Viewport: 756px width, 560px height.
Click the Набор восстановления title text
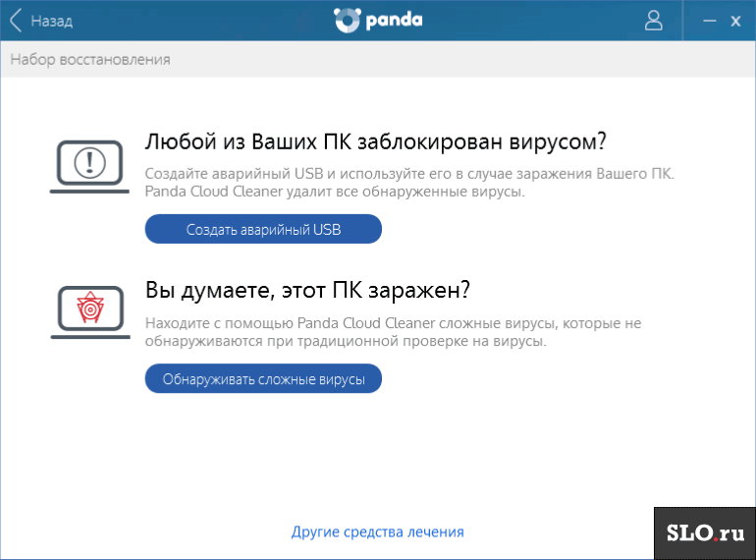click(x=90, y=59)
